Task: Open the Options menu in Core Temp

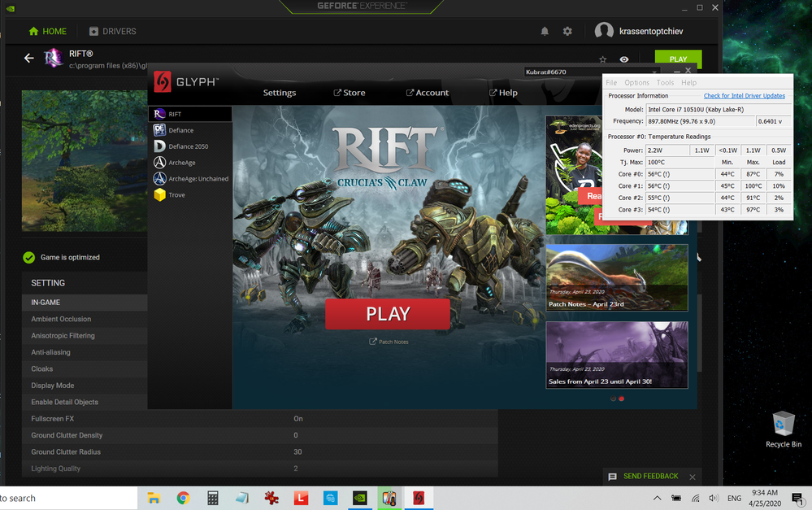Action: point(636,82)
